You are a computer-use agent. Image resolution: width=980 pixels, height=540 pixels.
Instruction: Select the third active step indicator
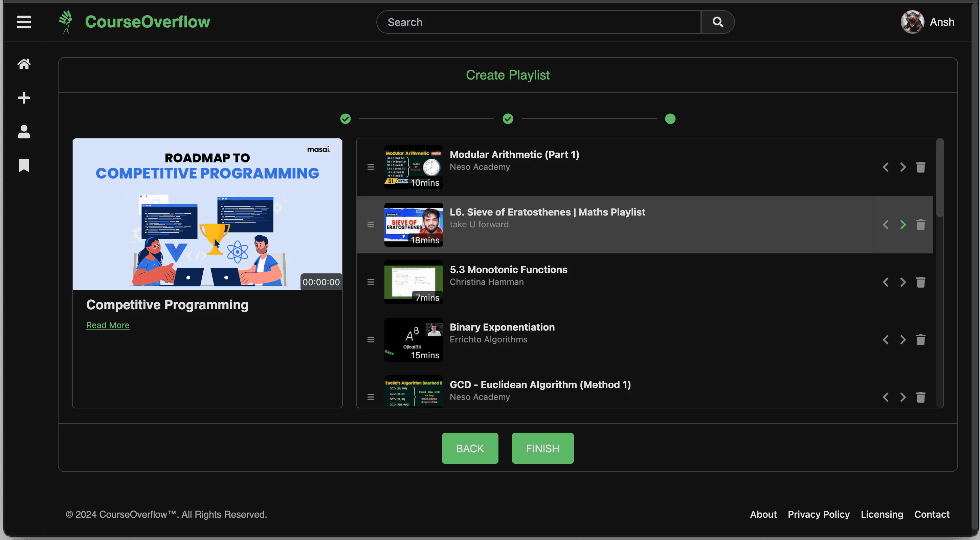pyautogui.click(x=670, y=119)
